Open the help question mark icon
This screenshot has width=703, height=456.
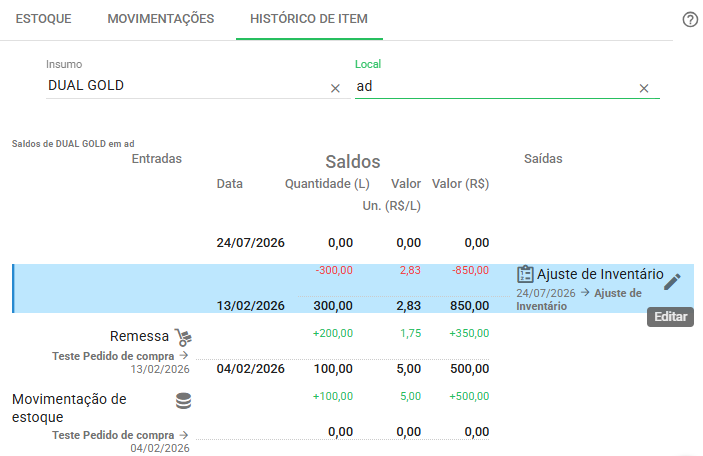pyautogui.click(x=690, y=19)
